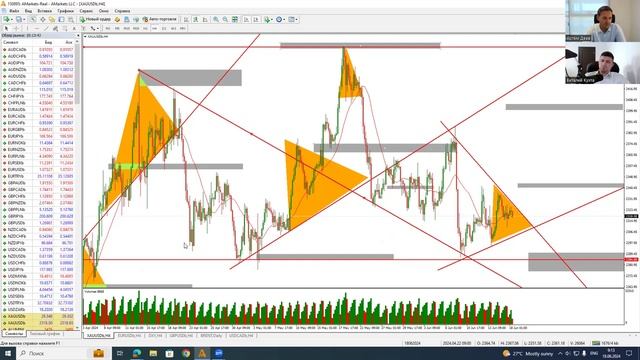Expand the New Chart dropdown arrow
The height and width of the screenshot is (360, 640).
click(11, 19)
